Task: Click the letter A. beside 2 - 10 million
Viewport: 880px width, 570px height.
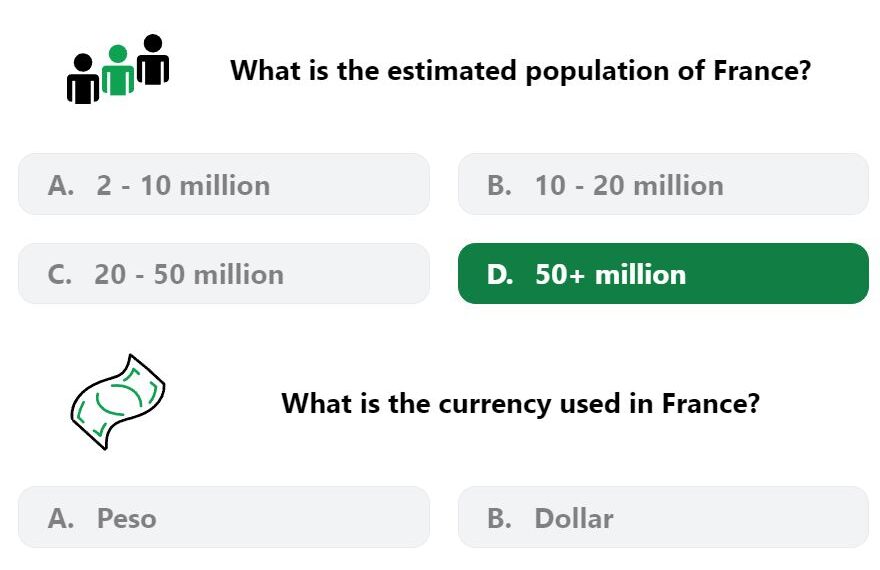Action: coord(61,185)
